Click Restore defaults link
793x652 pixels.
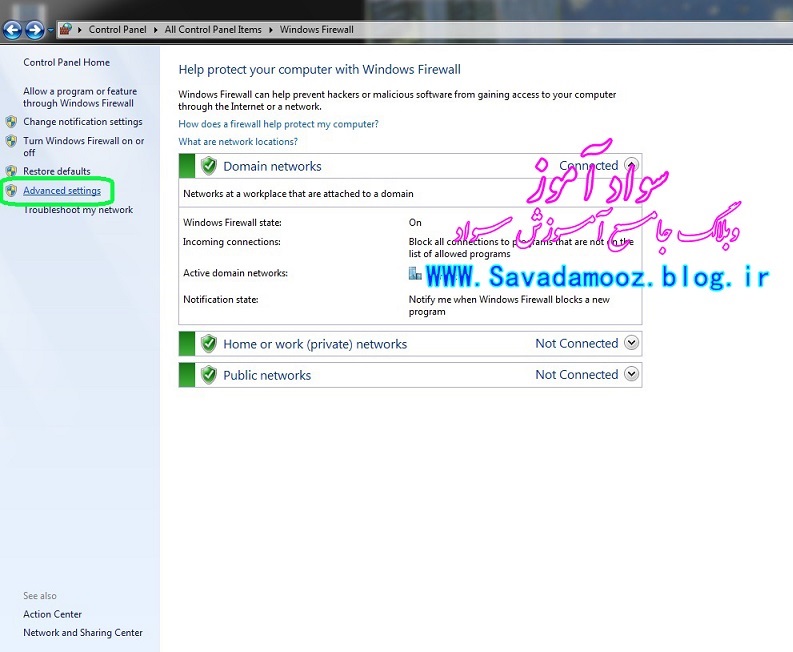[57, 171]
